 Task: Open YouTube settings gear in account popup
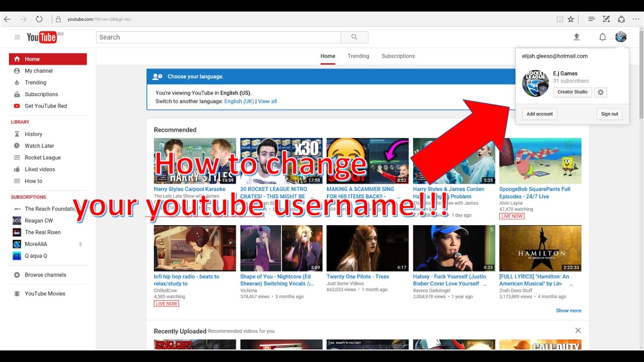pyautogui.click(x=600, y=93)
